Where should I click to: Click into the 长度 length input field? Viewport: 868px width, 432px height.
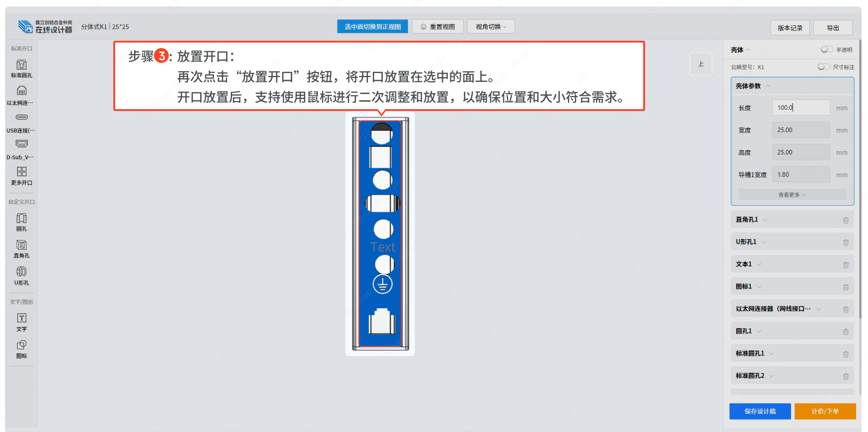(801, 108)
